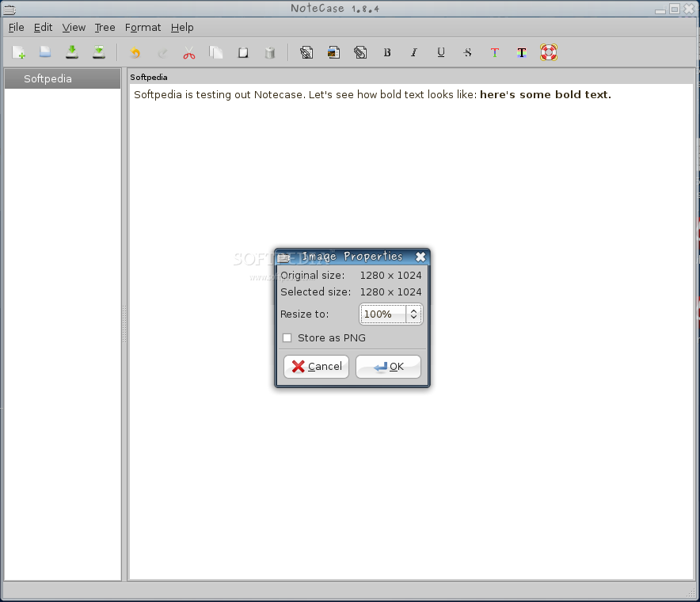Screen dimensions: 700x602
Task: Click the Selected size value 1280 x 1024
Action: (x=390, y=292)
